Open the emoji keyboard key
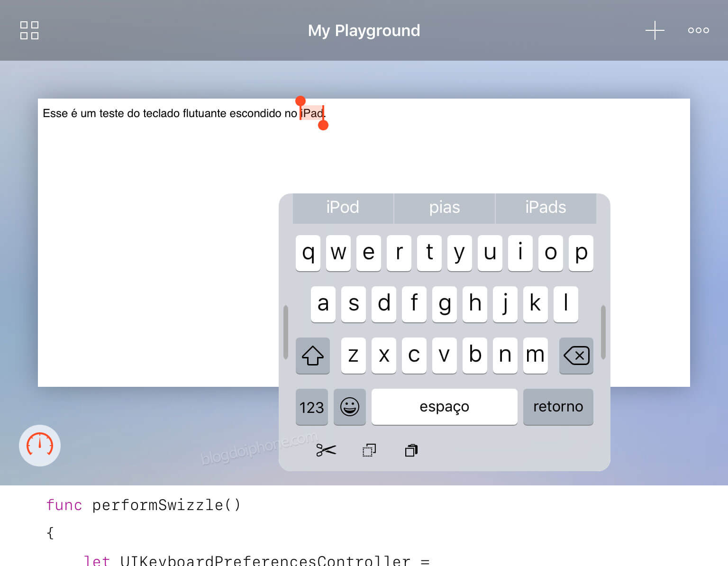Screen dimensions: 728x566 [350, 407]
